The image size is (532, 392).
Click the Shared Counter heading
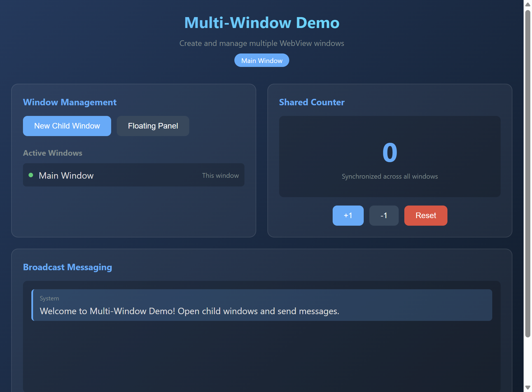click(x=312, y=102)
